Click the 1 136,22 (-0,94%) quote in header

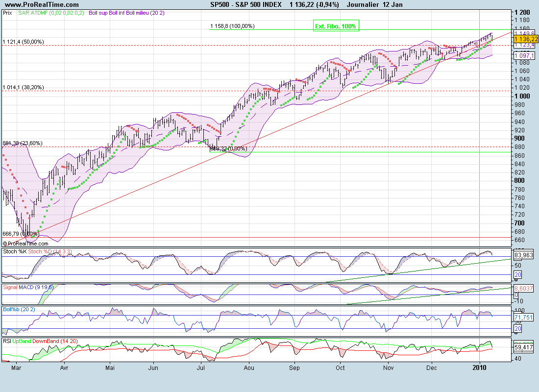314,5
